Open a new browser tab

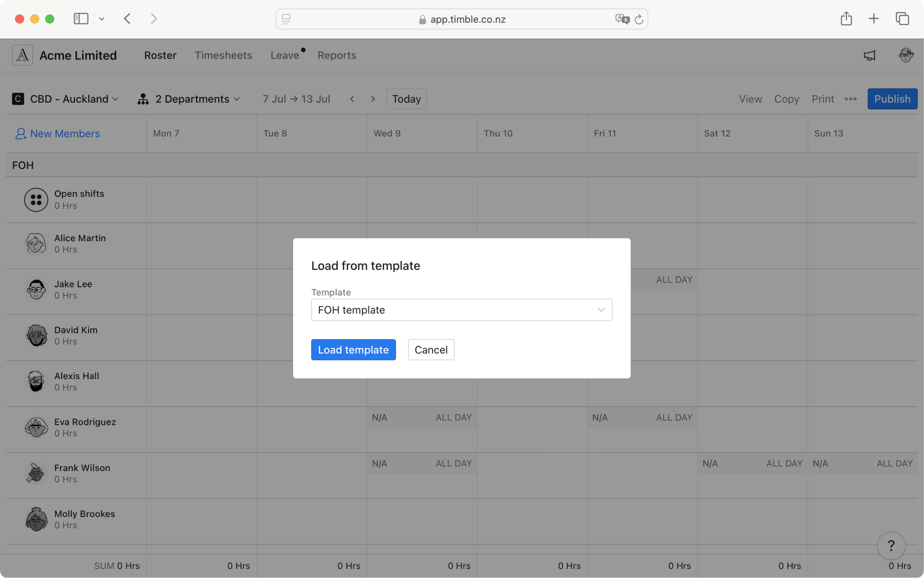[874, 18]
